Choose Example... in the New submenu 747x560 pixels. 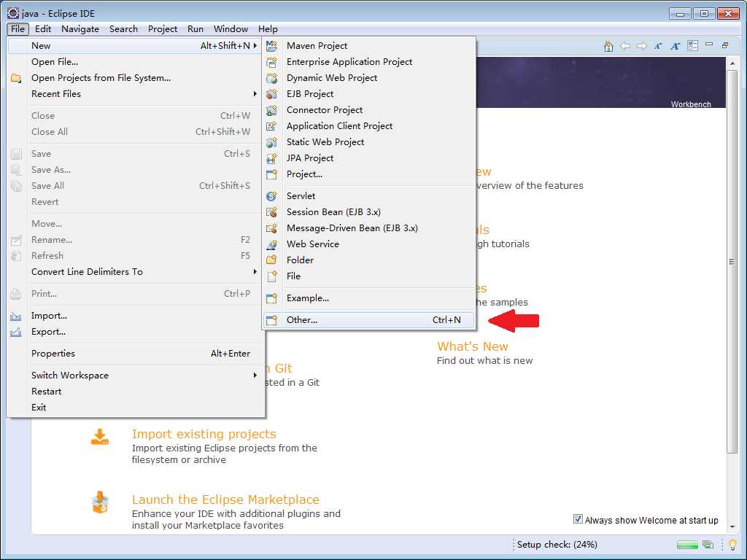tap(368, 298)
